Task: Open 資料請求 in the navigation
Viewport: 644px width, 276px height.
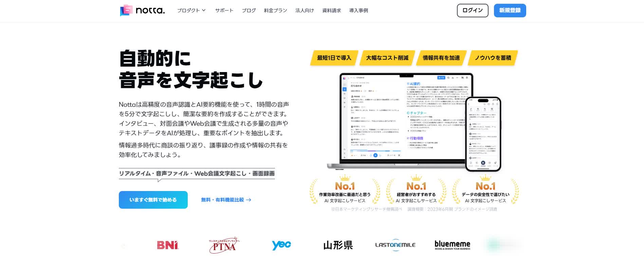Action: 331,11
